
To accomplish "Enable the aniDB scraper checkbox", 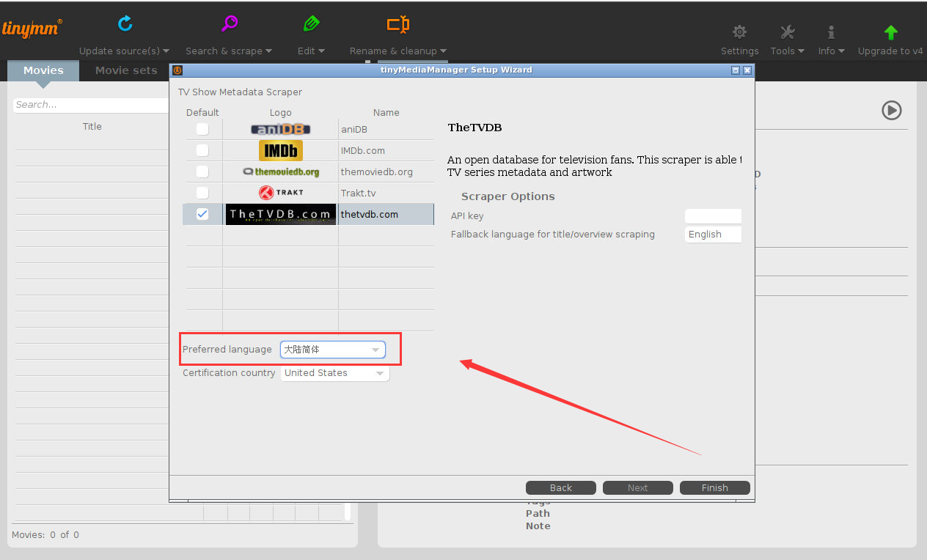I will point(202,130).
